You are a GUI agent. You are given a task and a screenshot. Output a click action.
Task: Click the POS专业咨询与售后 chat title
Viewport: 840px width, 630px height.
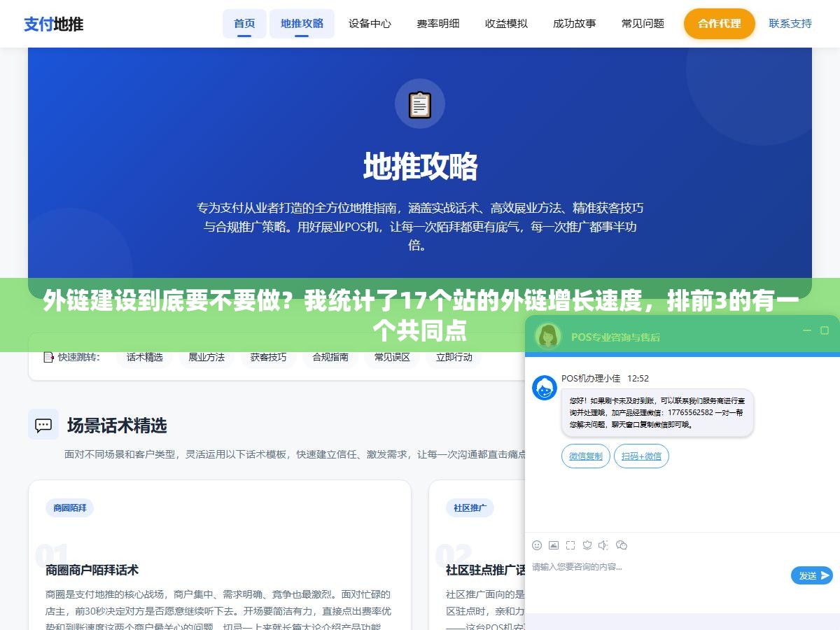(x=615, y=337)
